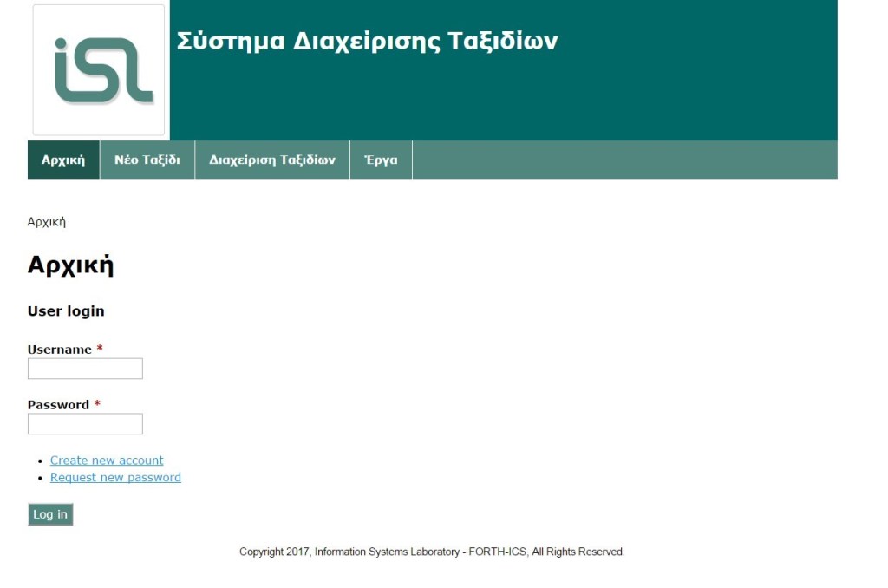Click the empty navigation bar area after Έργα
This screenshot has height=588, width=888.
point(624,160)
